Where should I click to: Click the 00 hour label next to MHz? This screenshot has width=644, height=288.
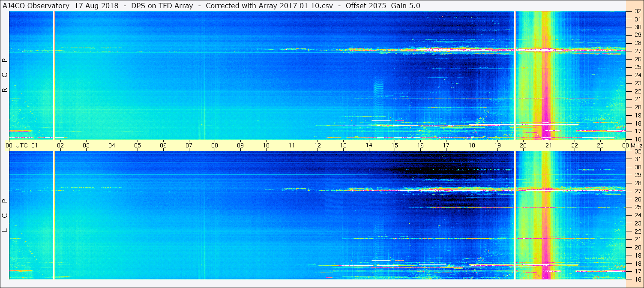pyautogui.click(x=626, y=145)
